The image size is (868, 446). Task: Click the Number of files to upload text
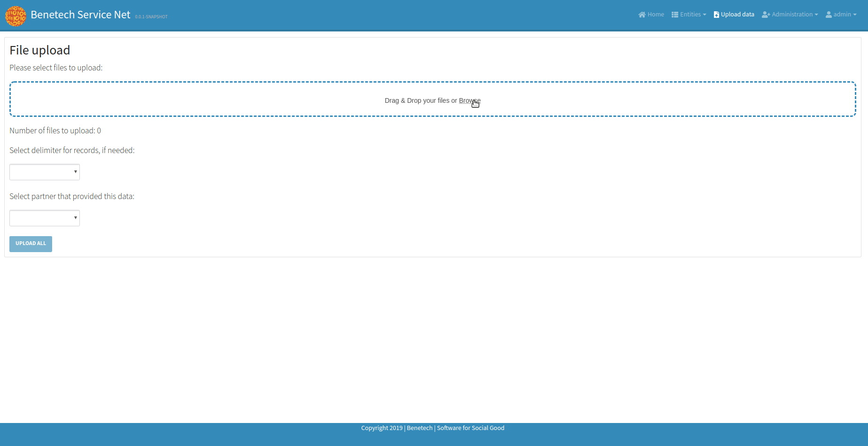point(55,131)
